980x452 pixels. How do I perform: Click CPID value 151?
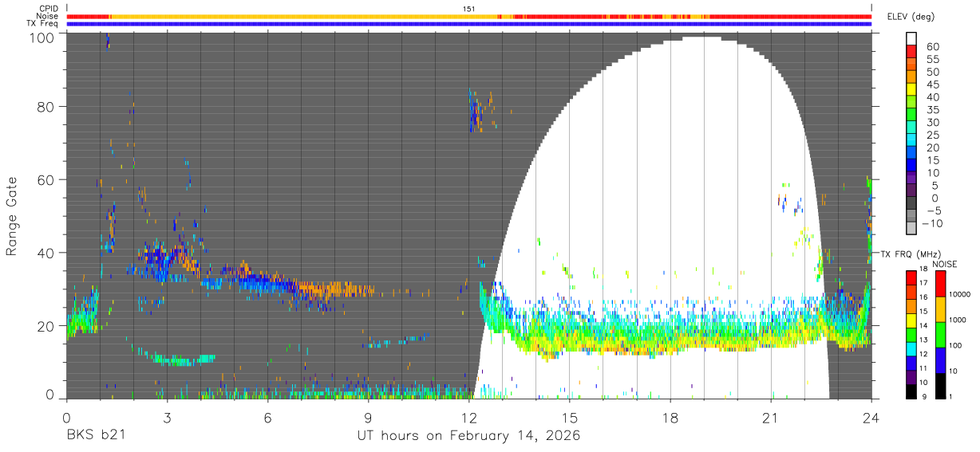tap(468, 9)
